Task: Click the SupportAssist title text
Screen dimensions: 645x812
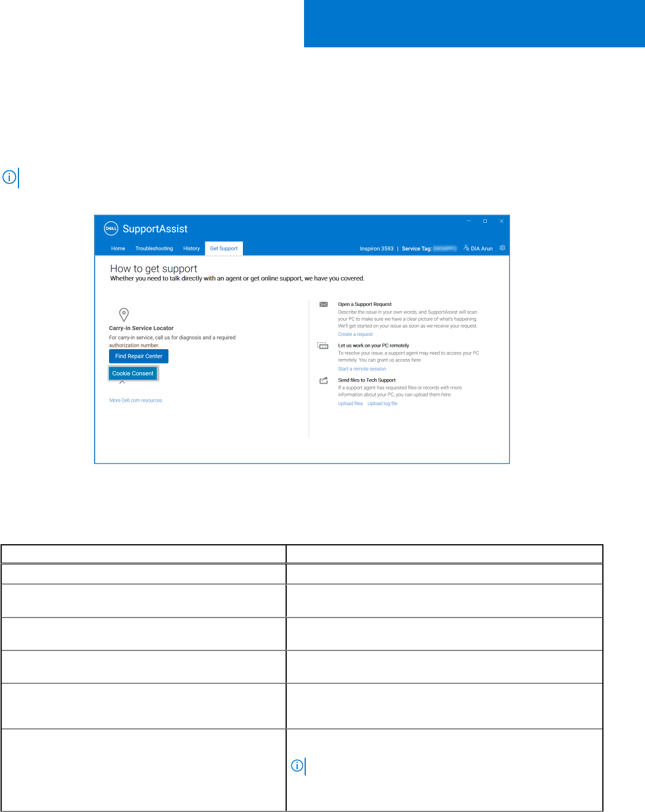Action: pyautogui.click(x=155, y=229)
